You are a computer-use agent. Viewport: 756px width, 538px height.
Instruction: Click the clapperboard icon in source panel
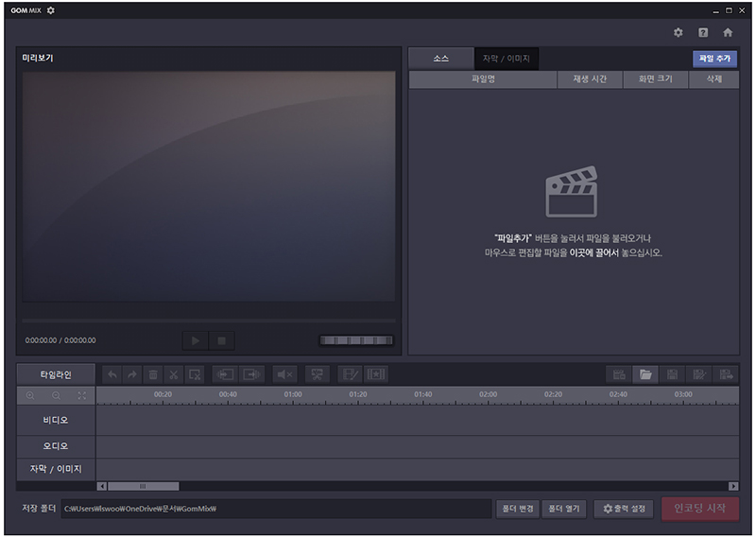click(572, 192)
